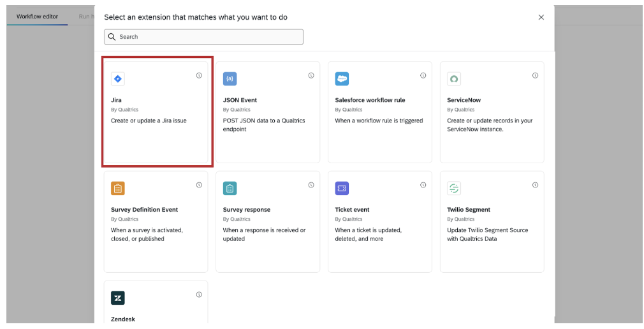
Task: Select the Ticket event title
Action: click(x=352, y=210)
